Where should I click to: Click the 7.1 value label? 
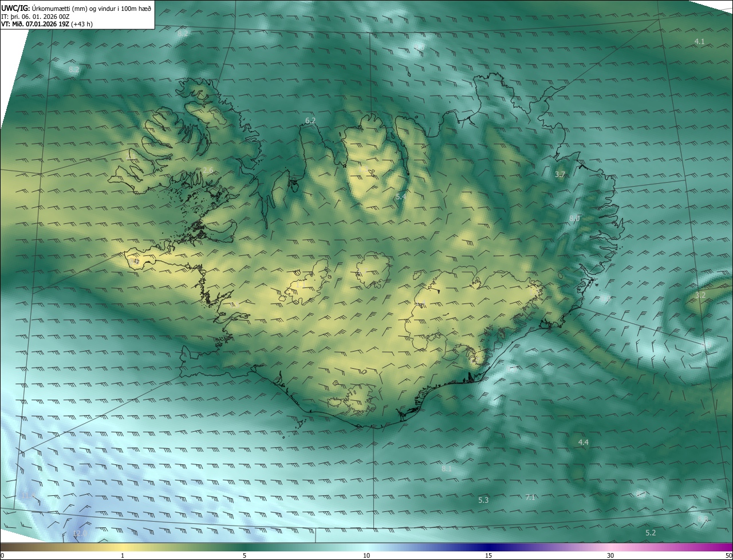pos(530,498)
